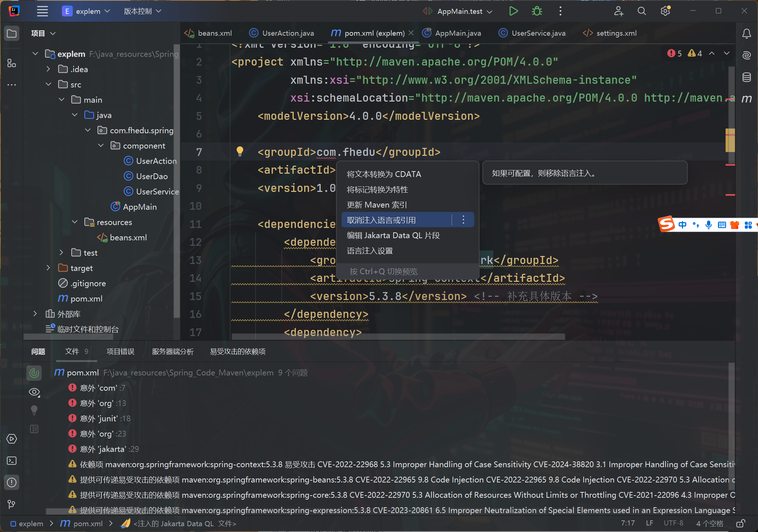Open the Database tool window icon
This screenshot has width=758, height=532.
[746, 77]
